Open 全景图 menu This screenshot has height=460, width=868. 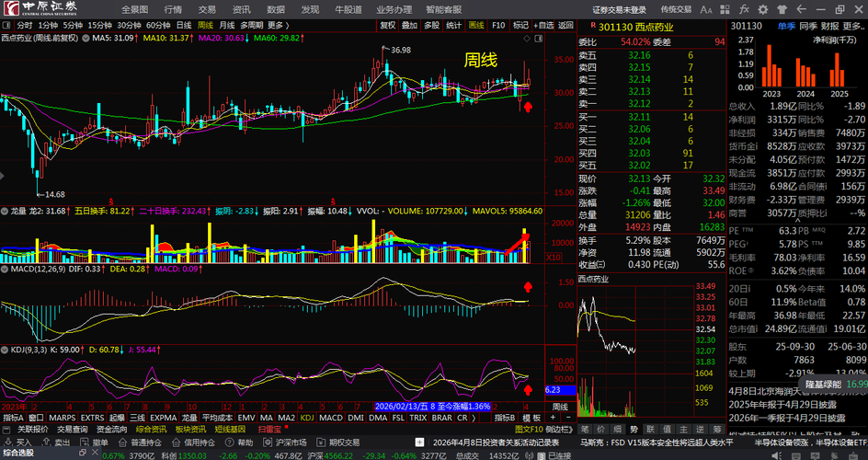pos(134,9)
